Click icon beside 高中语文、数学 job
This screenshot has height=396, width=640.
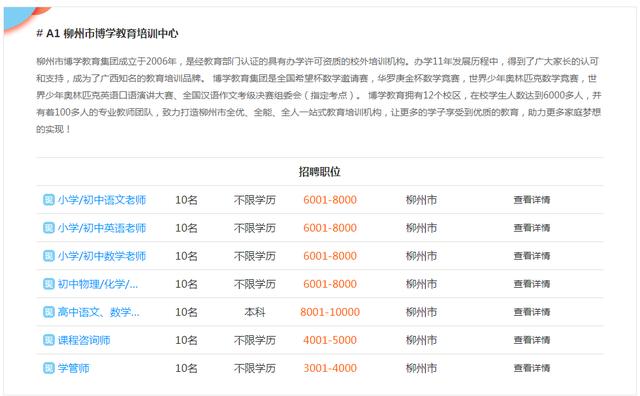49,312
